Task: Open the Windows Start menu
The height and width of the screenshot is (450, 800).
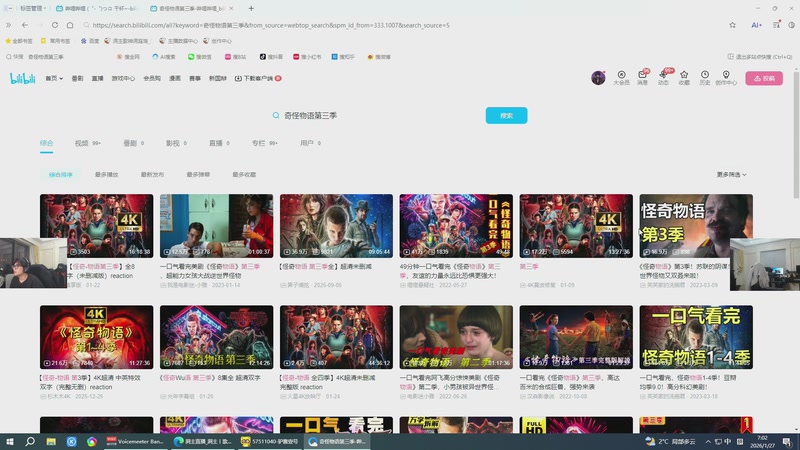Action: pyautogui.click(x=10, y=441)
